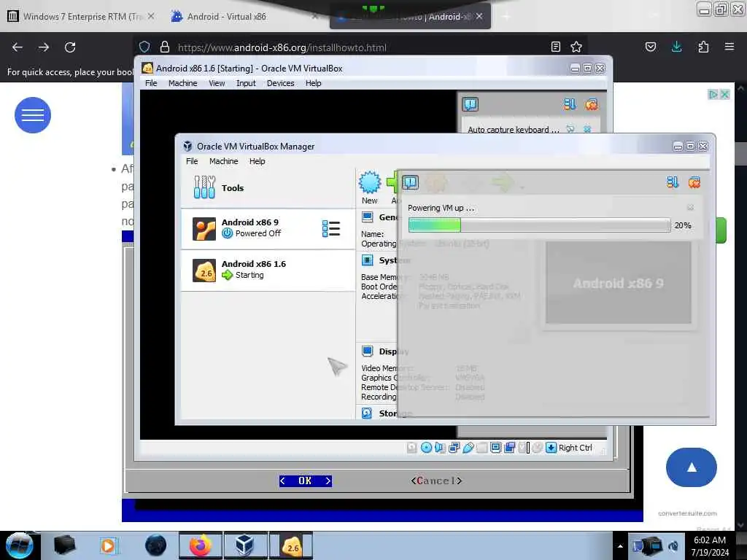This screenshot has width=747, height=560.
Task: Click display status icon in VM status bar
Action: coord(495,447)
